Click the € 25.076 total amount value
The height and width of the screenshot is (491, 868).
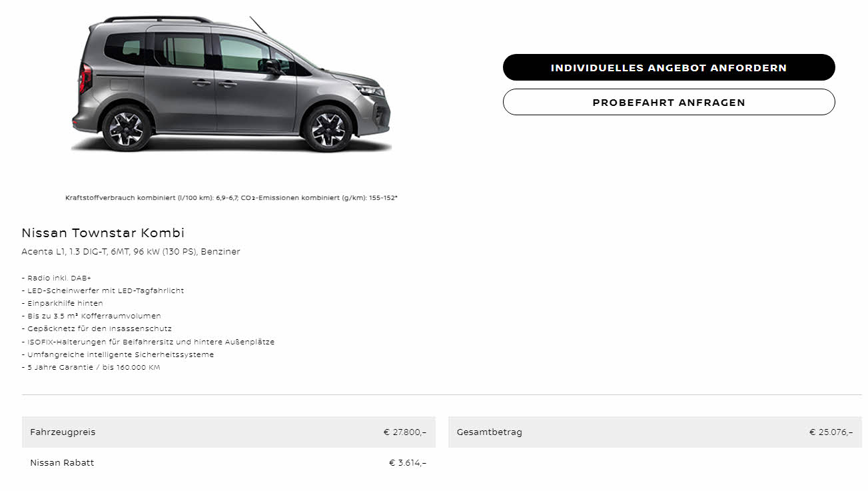[x=831, y=432]
